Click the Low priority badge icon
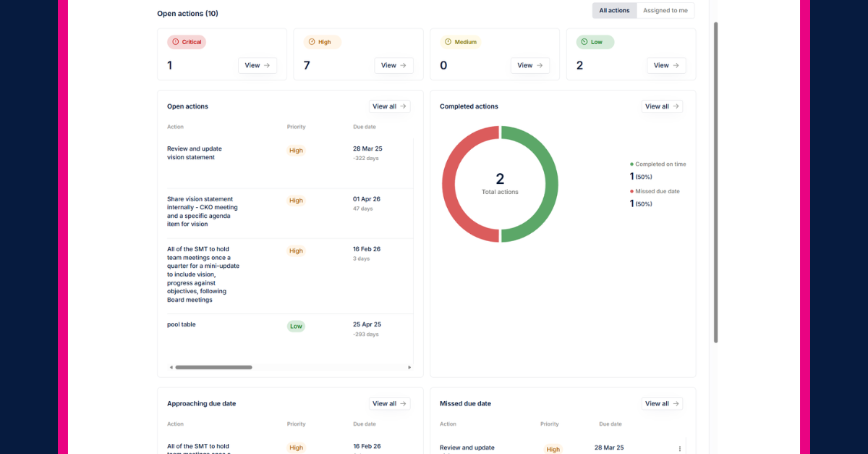The image size is (868, 454). click(x=584, y=42)
